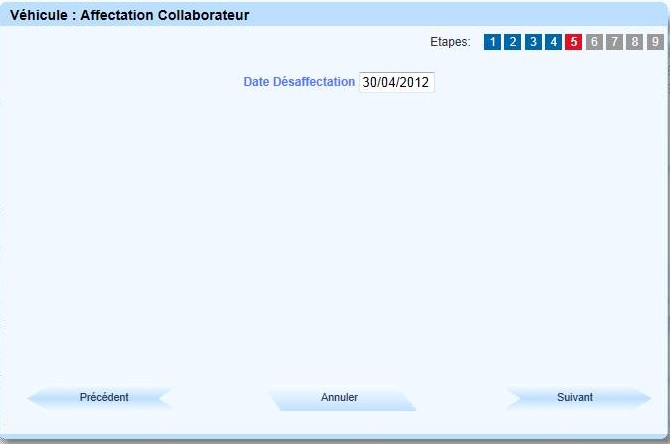Open step 4 of the wizard
670x444 pixels.
click(554, 42)
